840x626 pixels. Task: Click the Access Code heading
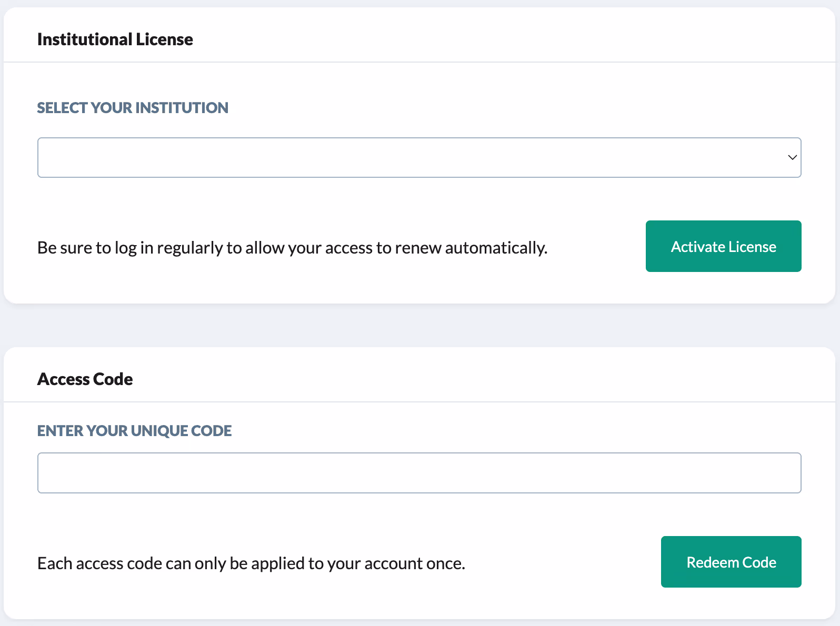click(85, 379)
